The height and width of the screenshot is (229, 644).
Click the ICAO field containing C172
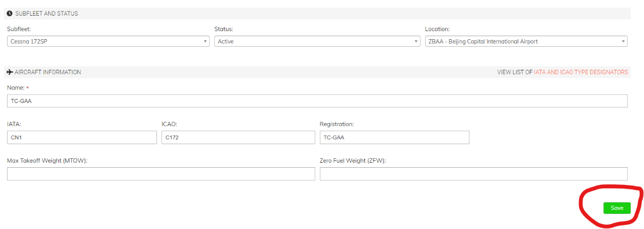click(x=238, y=137)
